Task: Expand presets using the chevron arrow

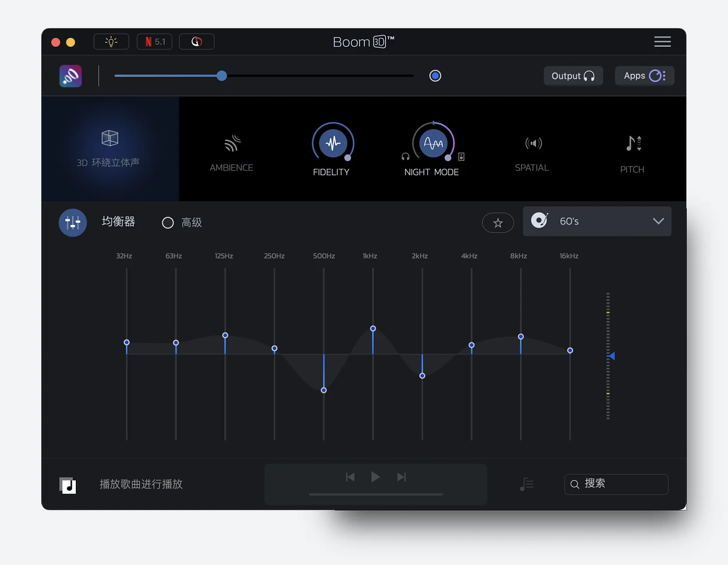Action: (658, 221)
